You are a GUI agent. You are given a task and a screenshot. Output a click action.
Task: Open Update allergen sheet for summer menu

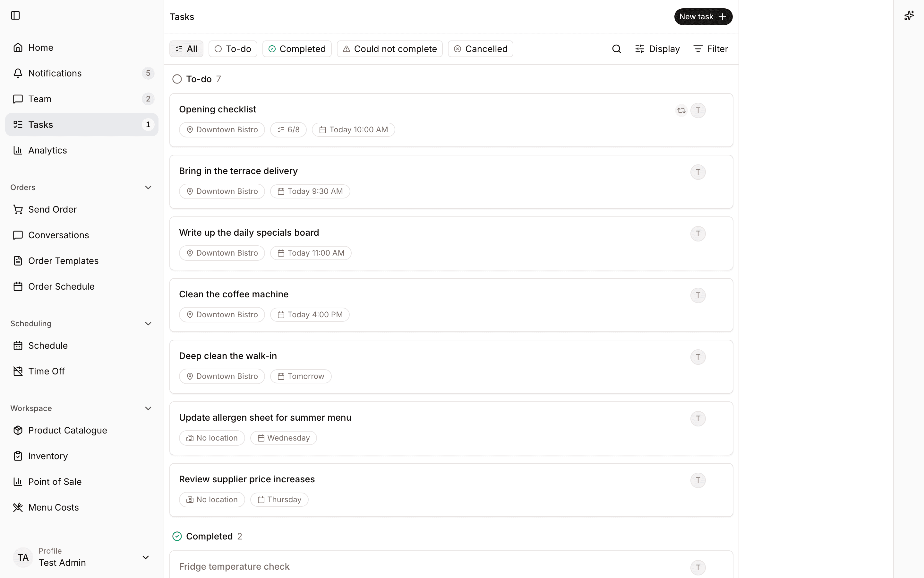pyautogui.click(x=451, y=429)
